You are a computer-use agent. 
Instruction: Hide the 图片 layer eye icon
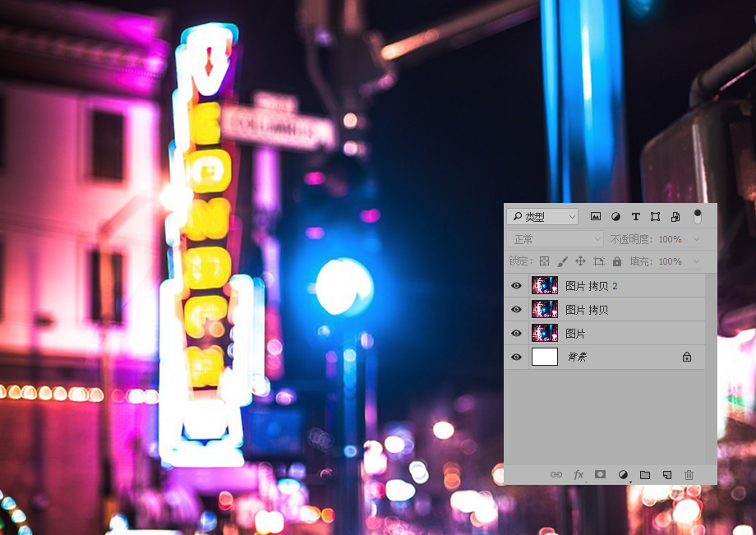(516, 333)
